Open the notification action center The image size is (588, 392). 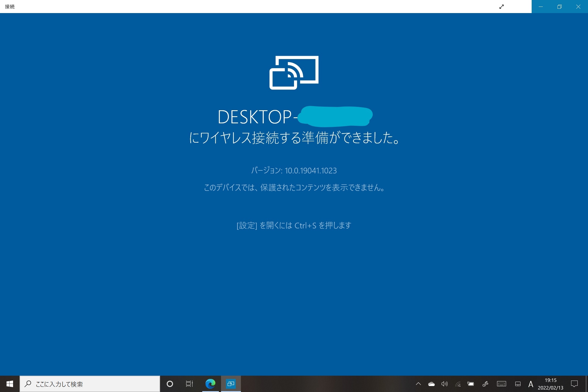point(574,384)
